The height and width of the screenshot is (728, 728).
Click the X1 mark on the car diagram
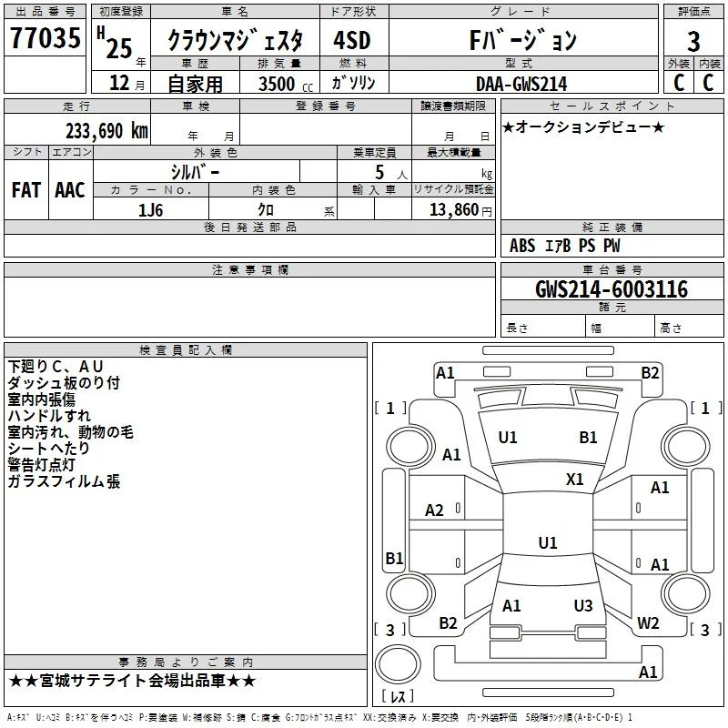pos(574,480)
